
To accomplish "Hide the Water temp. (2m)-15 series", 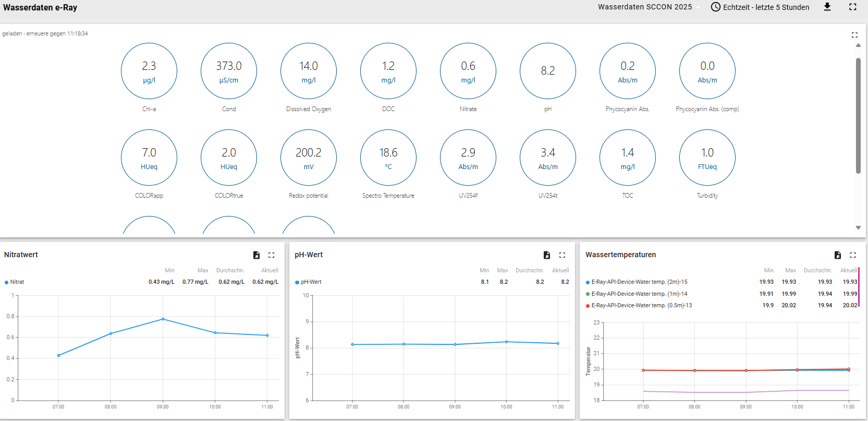I will [x=639, y=282].
